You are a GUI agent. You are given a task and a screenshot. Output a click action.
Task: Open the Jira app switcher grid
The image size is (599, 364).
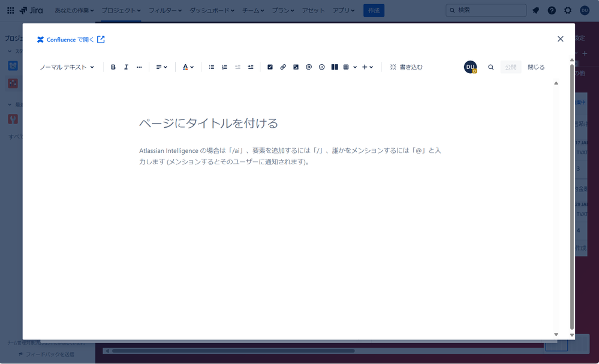tap(11, 10)
